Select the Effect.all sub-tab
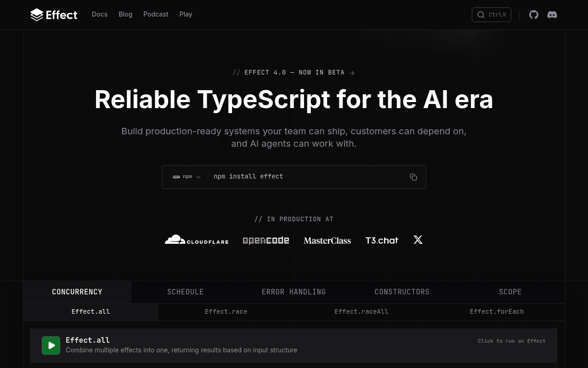This screenshot has width=588, height=368. click(x=91, y=312)
